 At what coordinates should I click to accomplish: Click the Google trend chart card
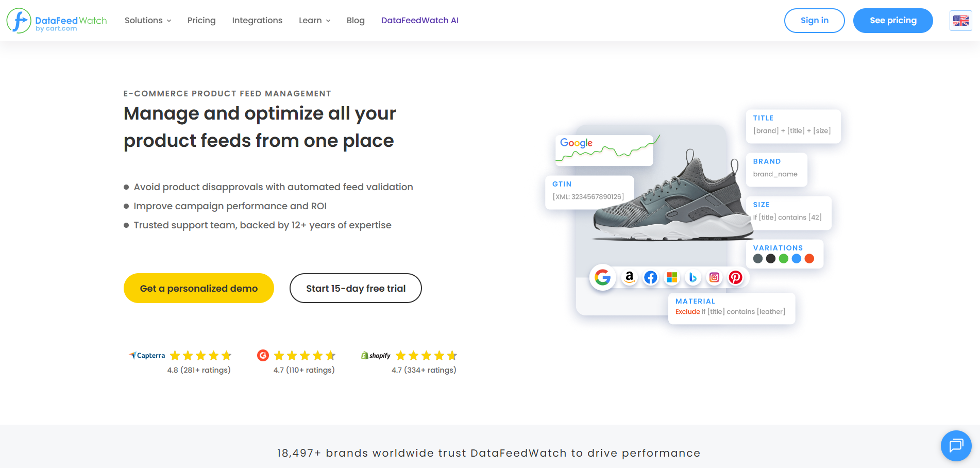604,150
